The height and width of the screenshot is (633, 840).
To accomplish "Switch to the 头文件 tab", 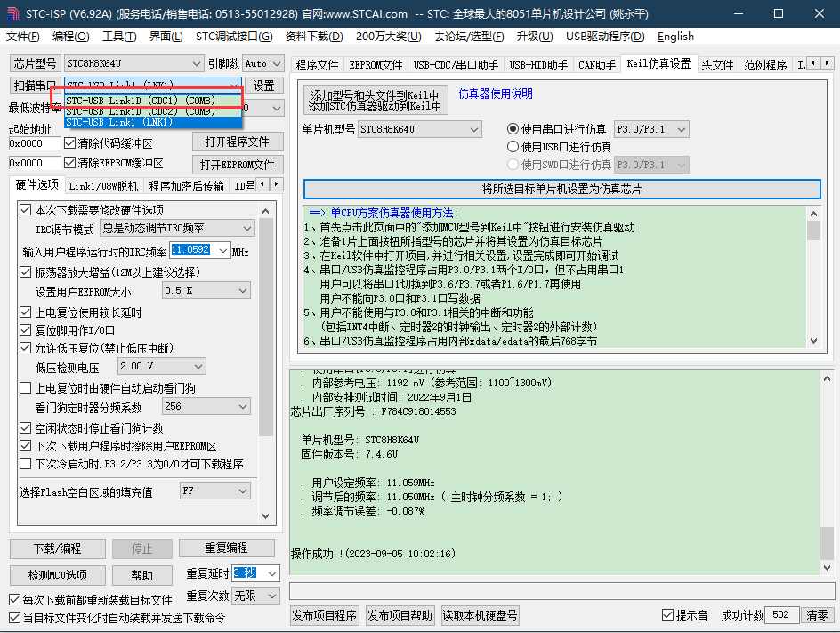I will tap(717, 65).
